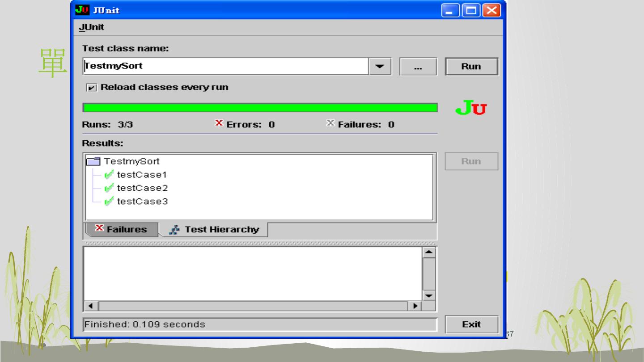Click the 'Results:' label
Screen dimensions: 644x362
(102, 143)
